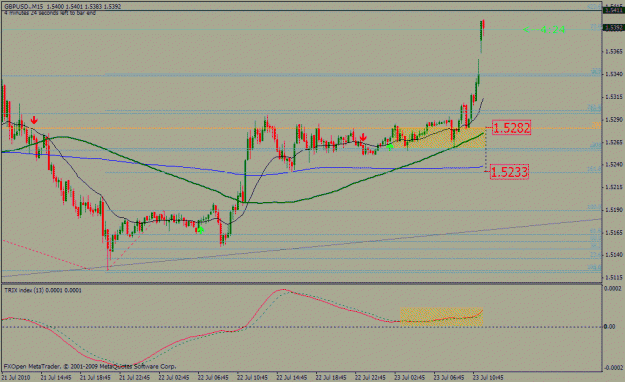Click the current price tag 1.5392 on the axis
The image size is (625, 382).
(613, 28)
